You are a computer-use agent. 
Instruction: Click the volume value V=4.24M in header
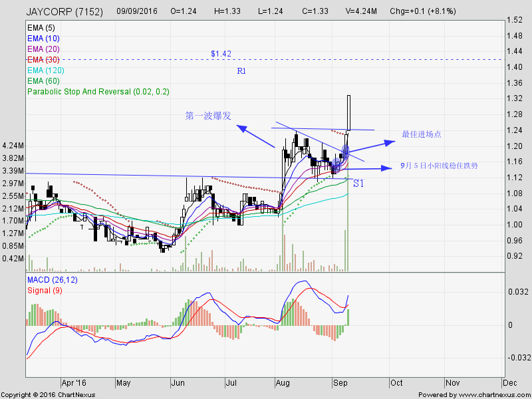(x=360, y=11)
